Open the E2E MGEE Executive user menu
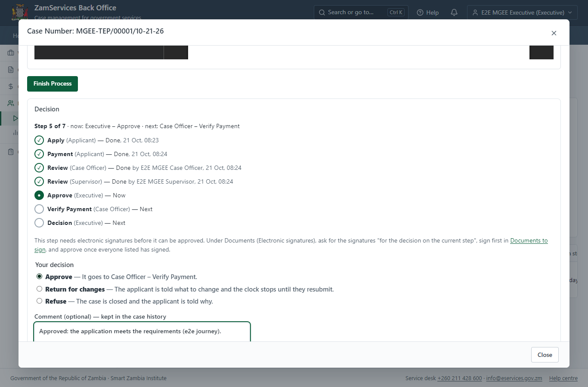The height and width of the screenshot is (387, 588). [522, 12]
